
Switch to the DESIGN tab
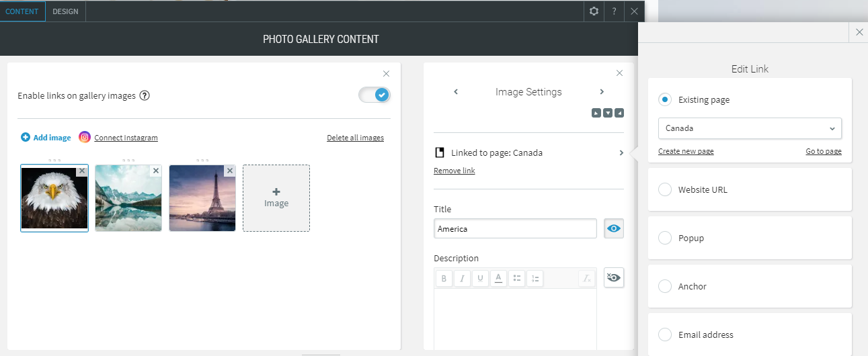[65, 11]
